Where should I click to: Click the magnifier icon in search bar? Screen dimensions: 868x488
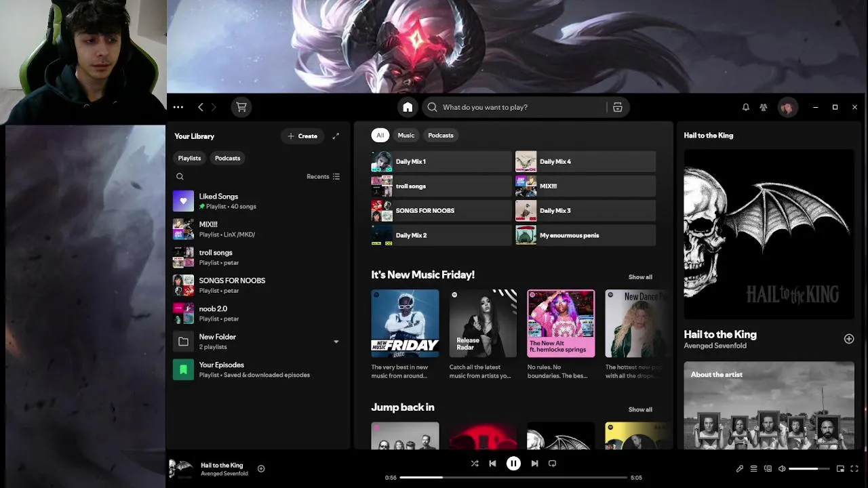pyautogui.click(x=432, y=107)
